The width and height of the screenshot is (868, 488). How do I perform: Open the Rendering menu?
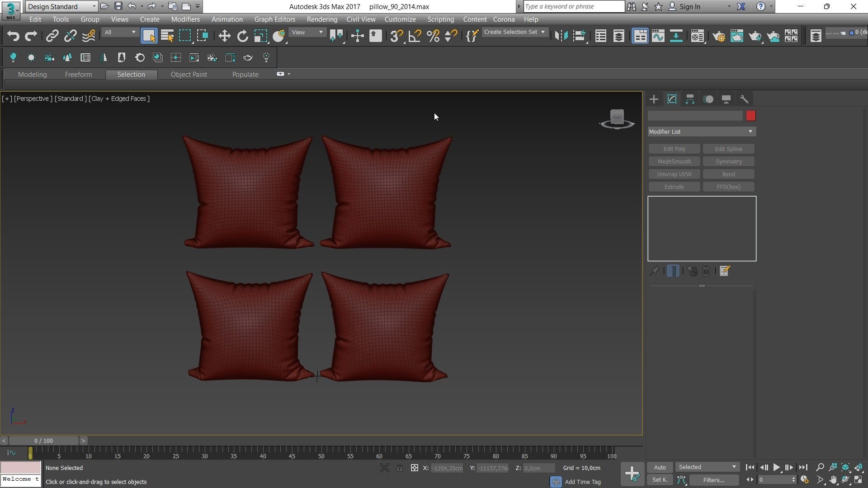pyautogui.click(x=322, y=19)
